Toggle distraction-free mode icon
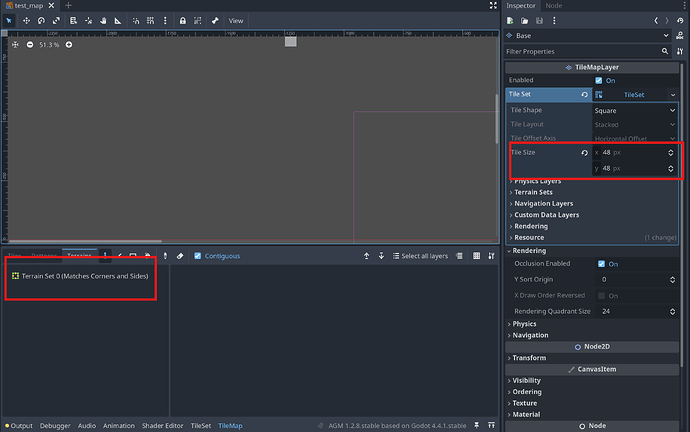 pos(493,5)
